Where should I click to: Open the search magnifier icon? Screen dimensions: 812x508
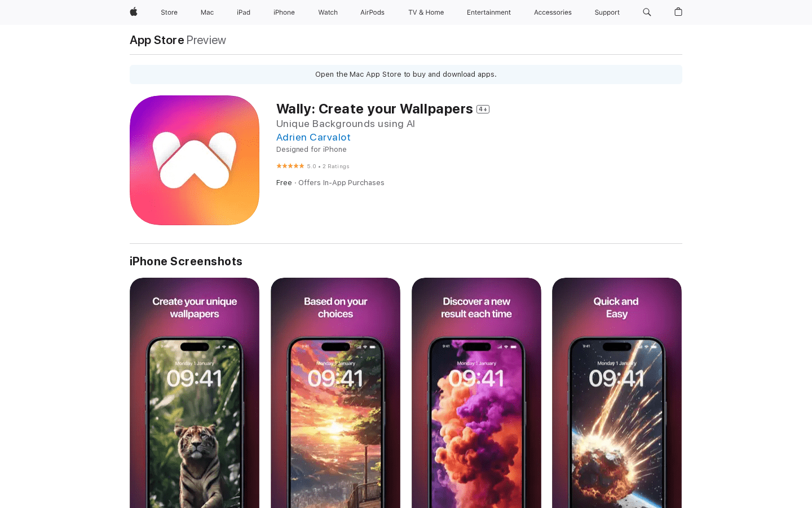(647, 12)
